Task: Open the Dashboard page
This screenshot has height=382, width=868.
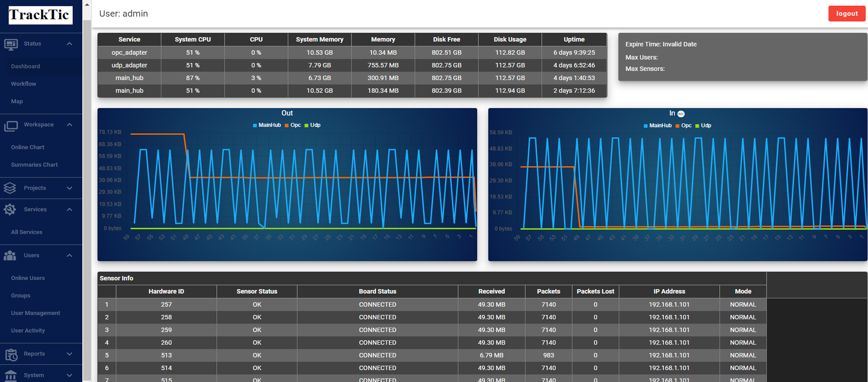Action: click(x=25, y=66)
